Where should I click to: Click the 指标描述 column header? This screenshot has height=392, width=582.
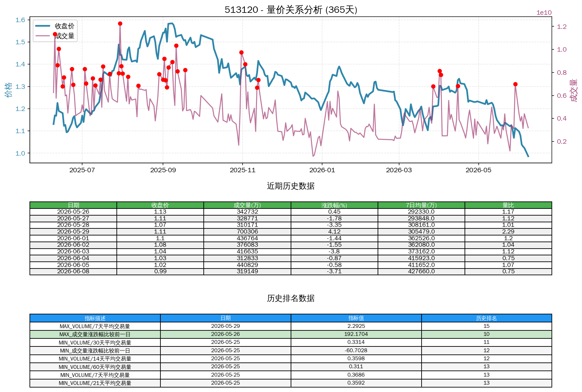(95, 318)
